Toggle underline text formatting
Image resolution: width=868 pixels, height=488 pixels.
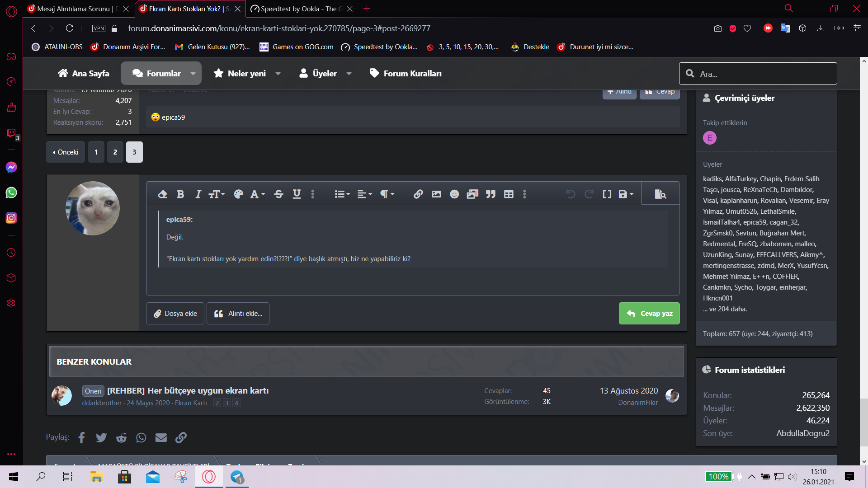pos(297,194)
